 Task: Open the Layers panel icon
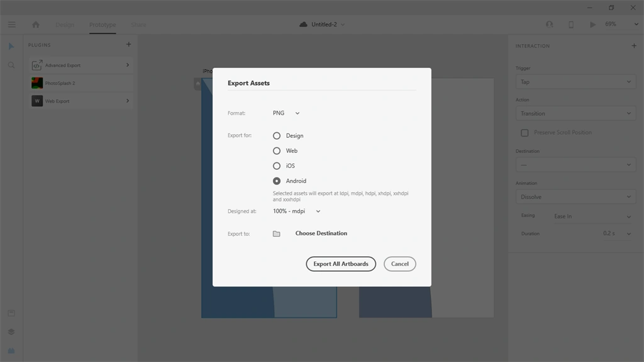(x=11, y=332)
